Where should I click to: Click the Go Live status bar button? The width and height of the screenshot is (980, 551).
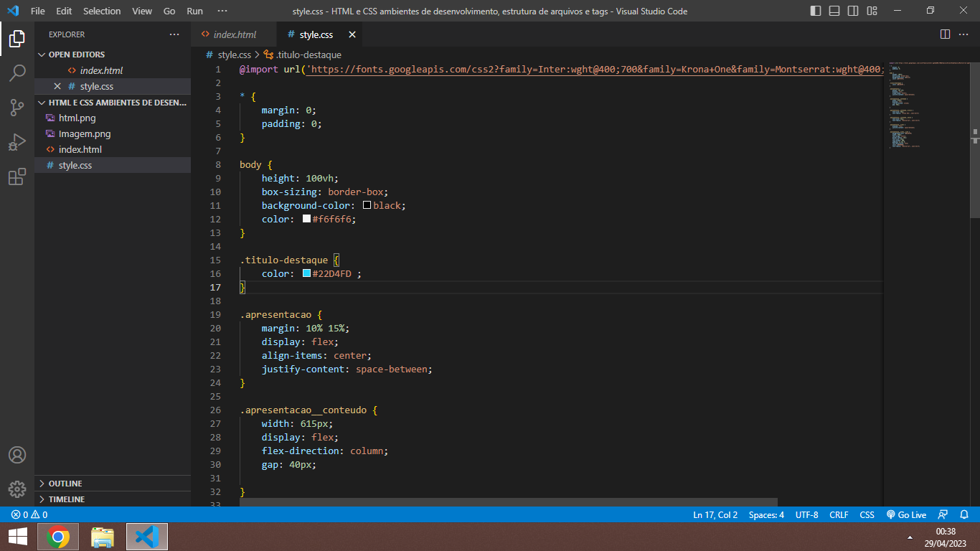click(906, 514)
